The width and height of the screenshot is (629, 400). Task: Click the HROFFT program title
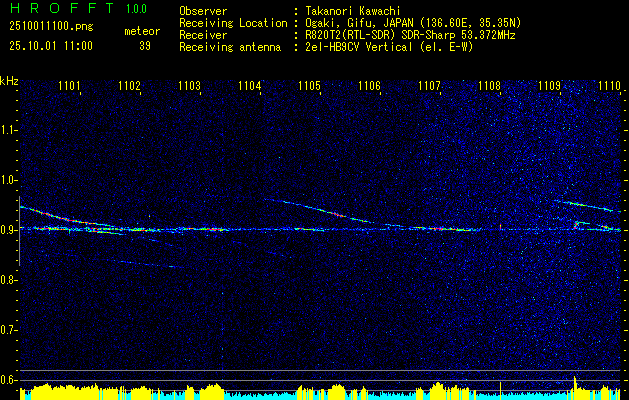tap(62, 8)
